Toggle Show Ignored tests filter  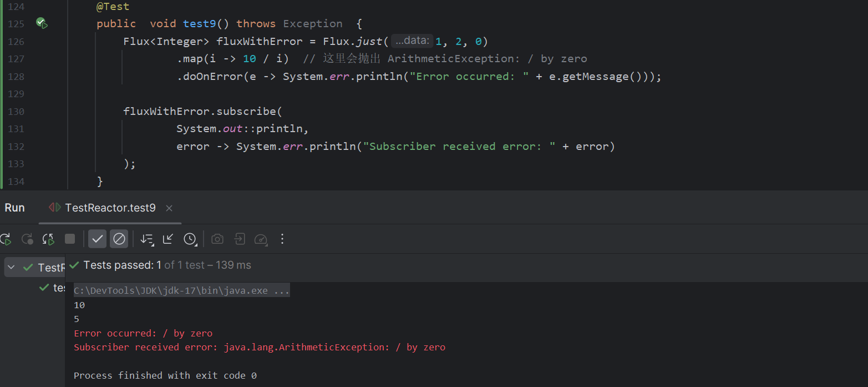pos(119,239)
